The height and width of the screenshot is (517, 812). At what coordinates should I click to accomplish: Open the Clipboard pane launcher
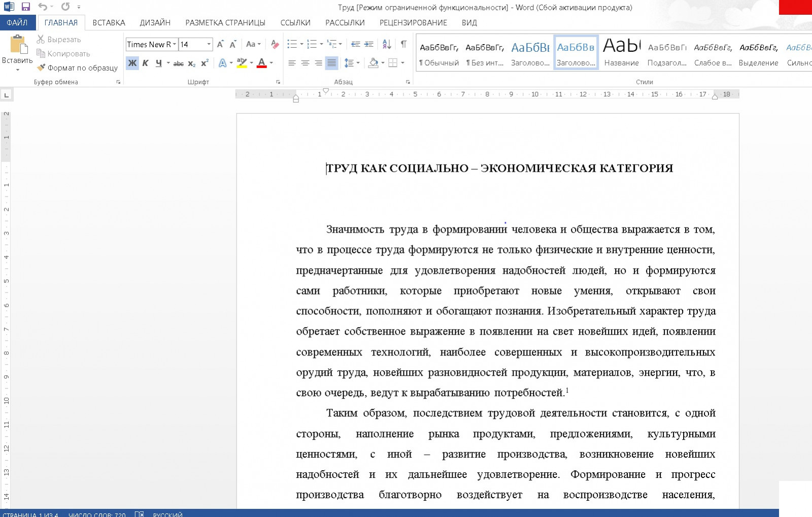[118, 82]
